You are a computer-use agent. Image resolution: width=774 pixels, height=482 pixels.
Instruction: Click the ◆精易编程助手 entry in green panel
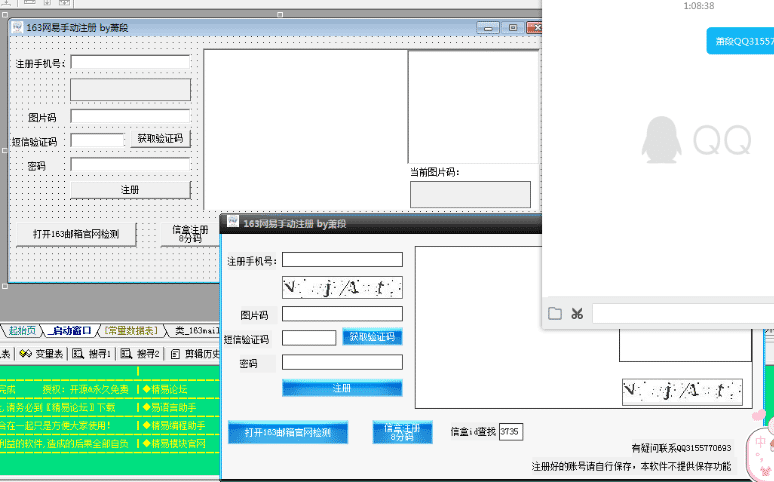point(174,425)
